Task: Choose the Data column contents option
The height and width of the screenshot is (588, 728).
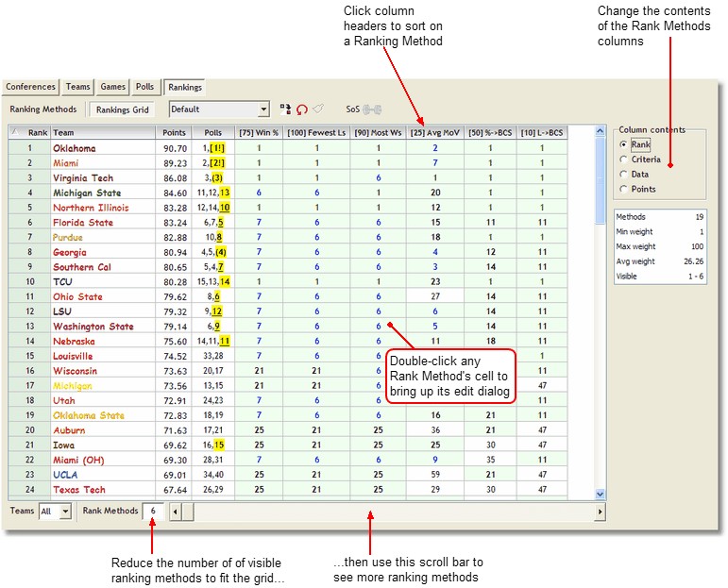Action: click(623, 174)
